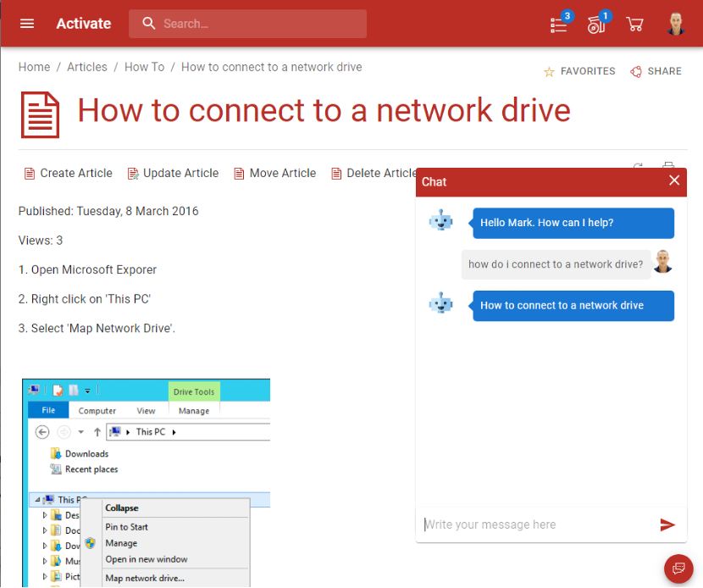This screenshot has height=588, width=703.
Task: Click Move Article
Action: [274, 173]
